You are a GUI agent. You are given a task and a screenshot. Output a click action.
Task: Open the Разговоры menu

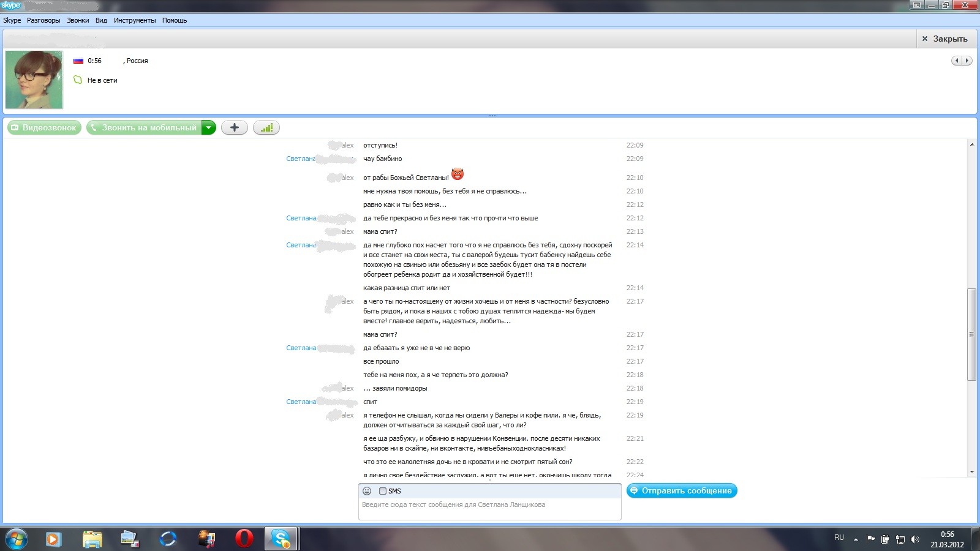(x=43, y=20)
